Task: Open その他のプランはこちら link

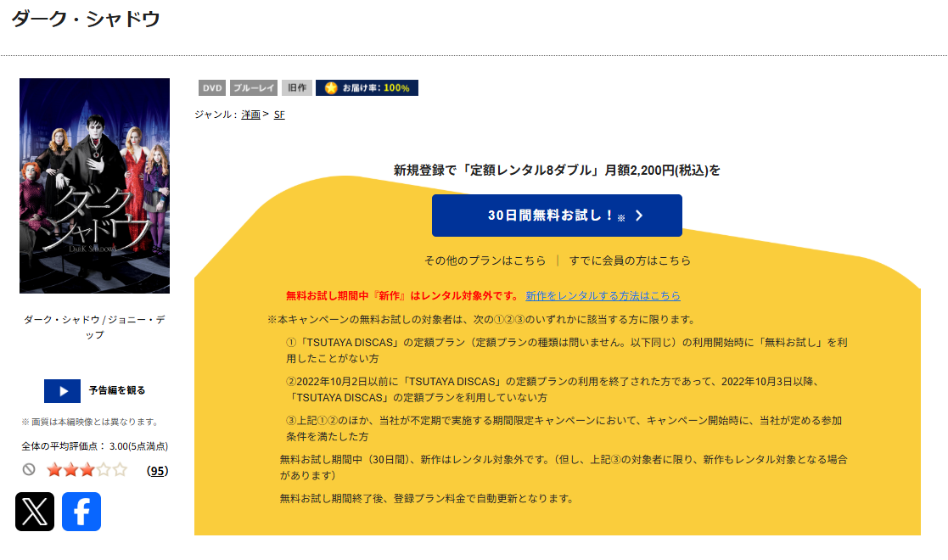Action: point(485,260)
